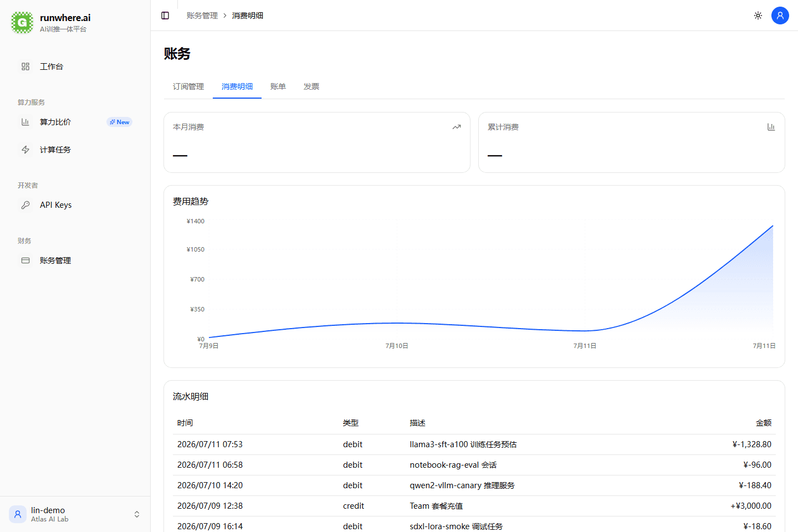Click the 类型 column header
The width and height of the screenshot is (798, 532).
coord(351,423)
